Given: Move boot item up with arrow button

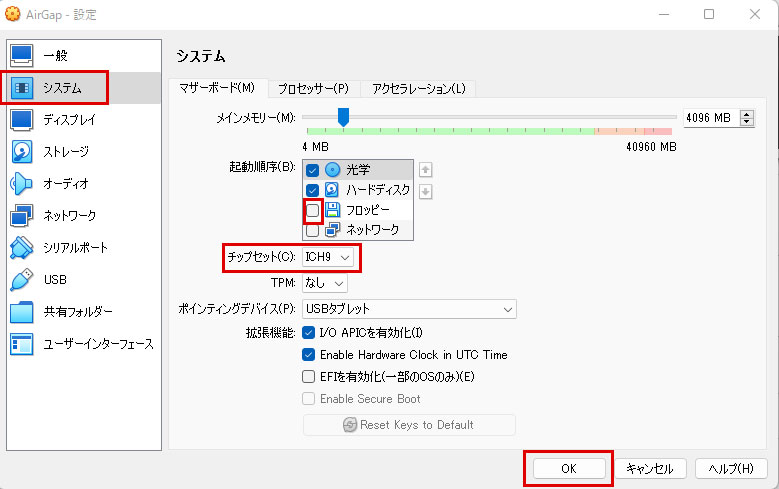Looking at the screenshot, I should point(425,169).
